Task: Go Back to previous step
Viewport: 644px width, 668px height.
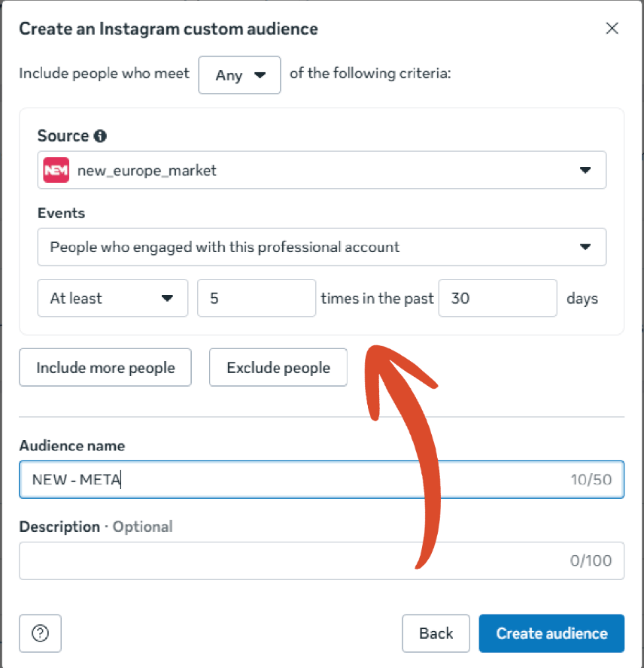Action: tap(436, 633)
